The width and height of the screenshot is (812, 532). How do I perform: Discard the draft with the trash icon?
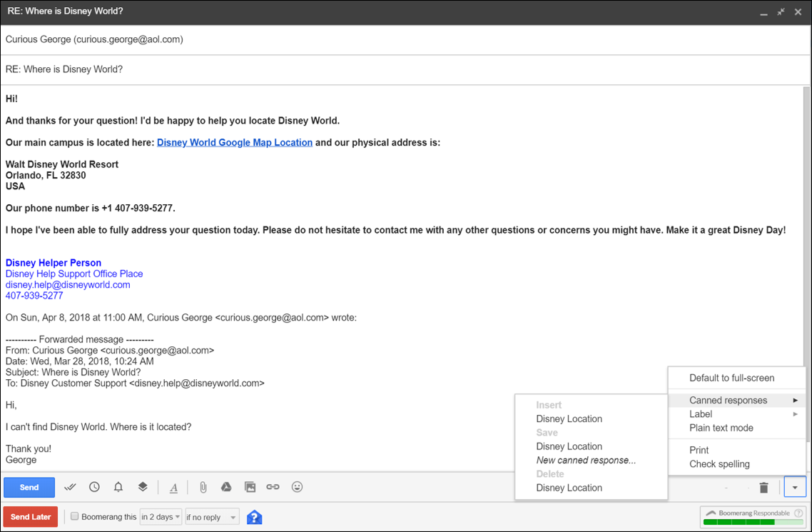tap(764, 488)
